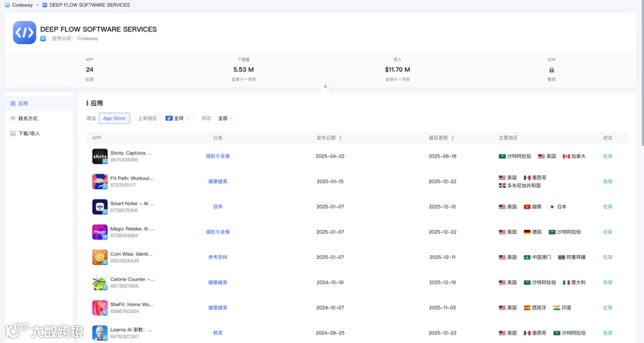Click the Shots: Captions app name
644x343 pixels.
tap(131, 153)
